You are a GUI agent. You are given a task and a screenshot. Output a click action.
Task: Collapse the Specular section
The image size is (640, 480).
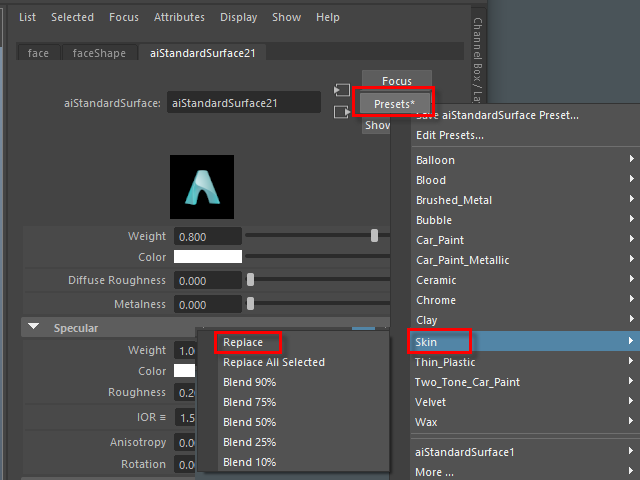coord(34,327)
